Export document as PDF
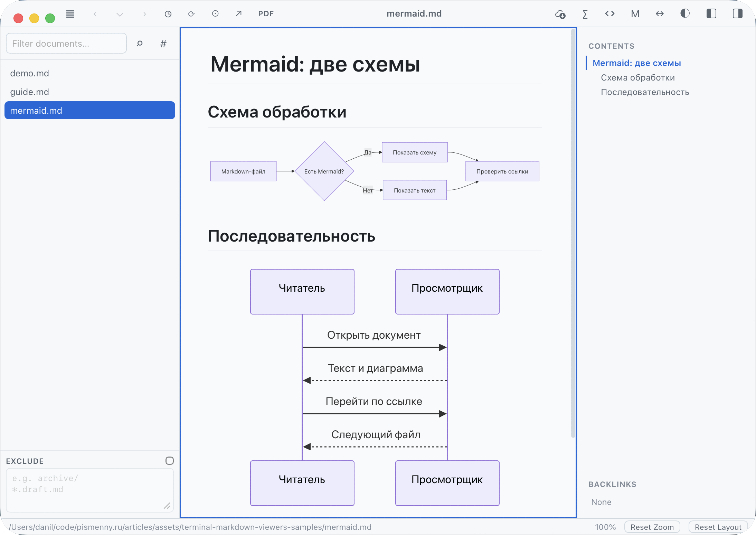The width and height of the screenshot is (756, 535). tap(266, 13)
